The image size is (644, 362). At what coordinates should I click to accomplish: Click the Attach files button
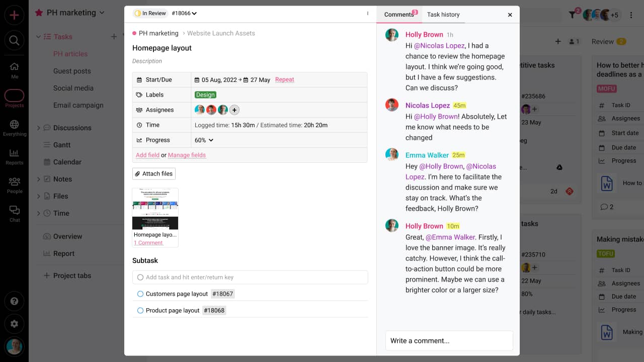(x=154, y=173)
